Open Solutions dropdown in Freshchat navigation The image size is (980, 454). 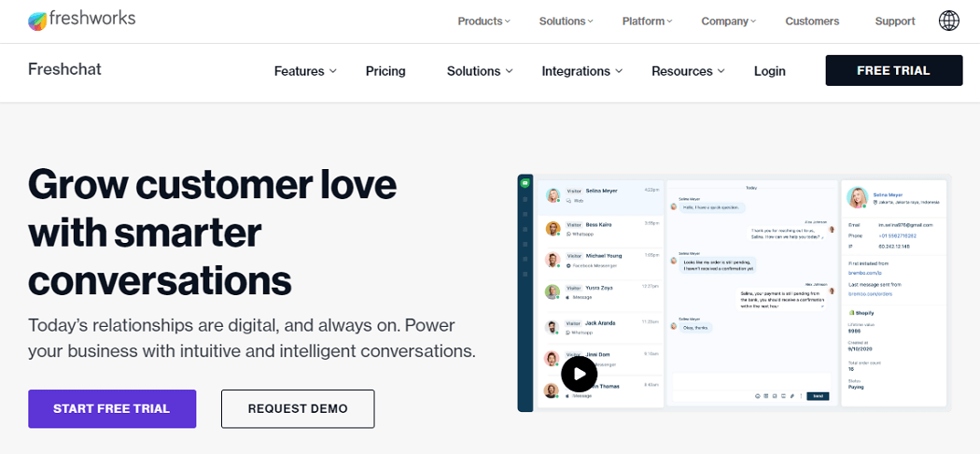point(480,71)
